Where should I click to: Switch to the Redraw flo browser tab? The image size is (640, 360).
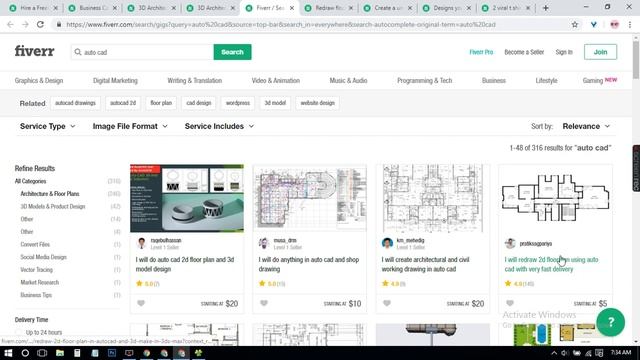[x=330, y=8]
